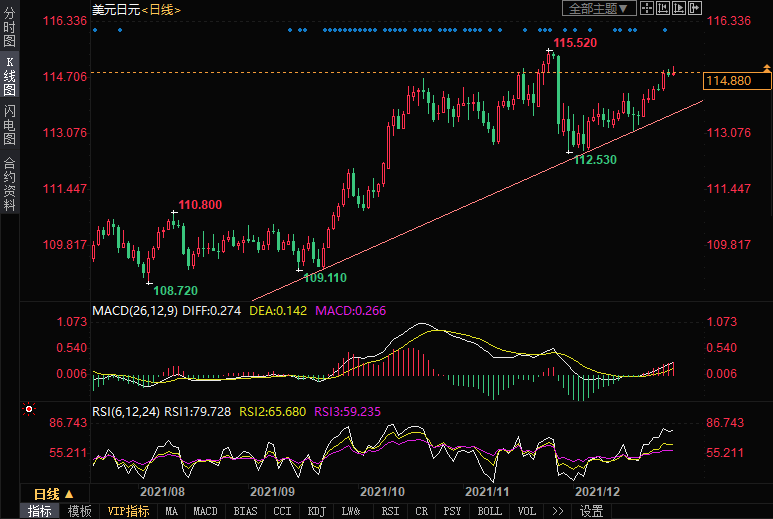This screenshot has width=773, height=519.
Task: Click the orange price marker arrows beside 114.880
Action: pos(766,69)
